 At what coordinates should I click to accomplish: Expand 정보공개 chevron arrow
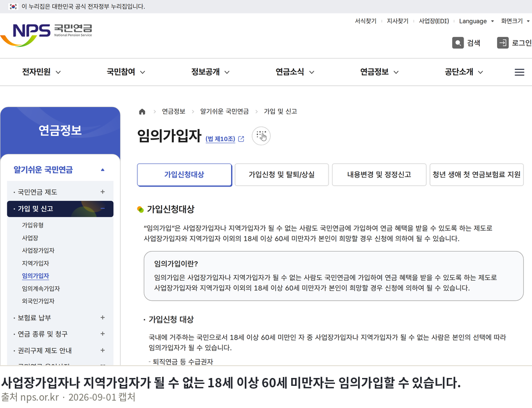227,72
